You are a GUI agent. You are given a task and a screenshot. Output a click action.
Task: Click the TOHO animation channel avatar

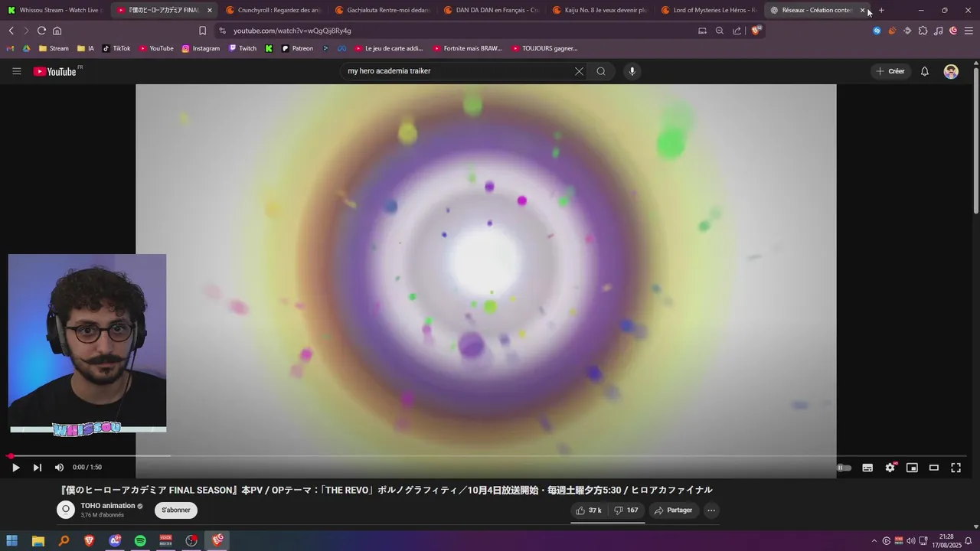[66, 510]
